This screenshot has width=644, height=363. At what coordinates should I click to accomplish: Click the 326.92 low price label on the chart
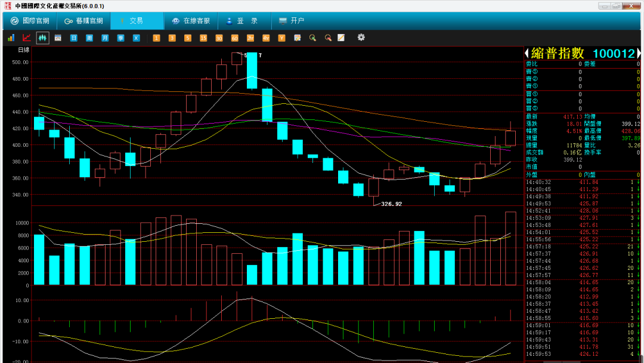tap(391, 204)
